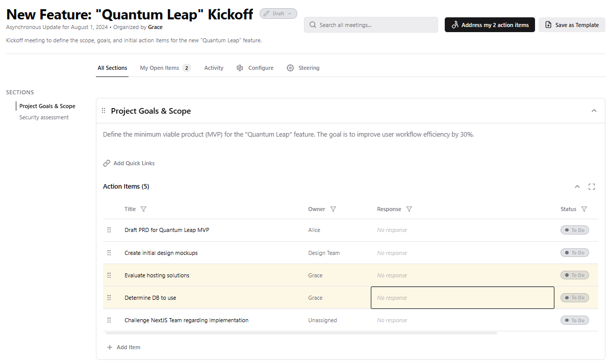The width and height of the screenshot is (610, 364).
Task: Click organizer name Grace in header
Action: [155, 27]
